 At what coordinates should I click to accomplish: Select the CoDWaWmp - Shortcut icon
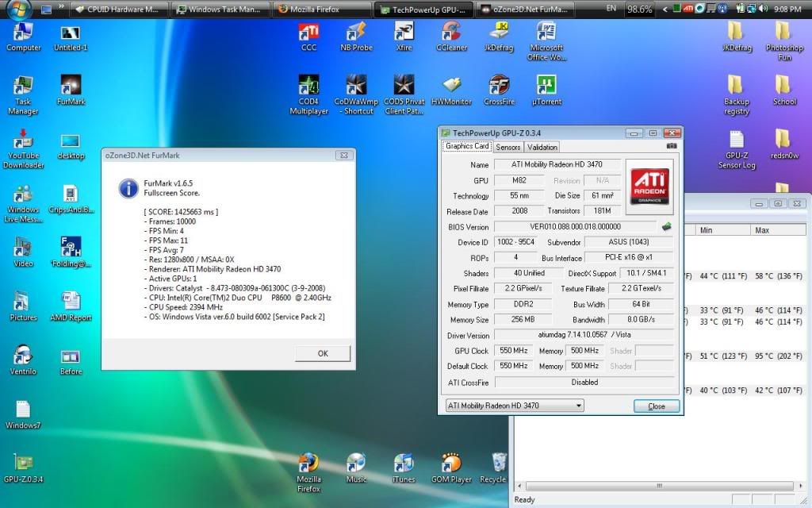356,95
